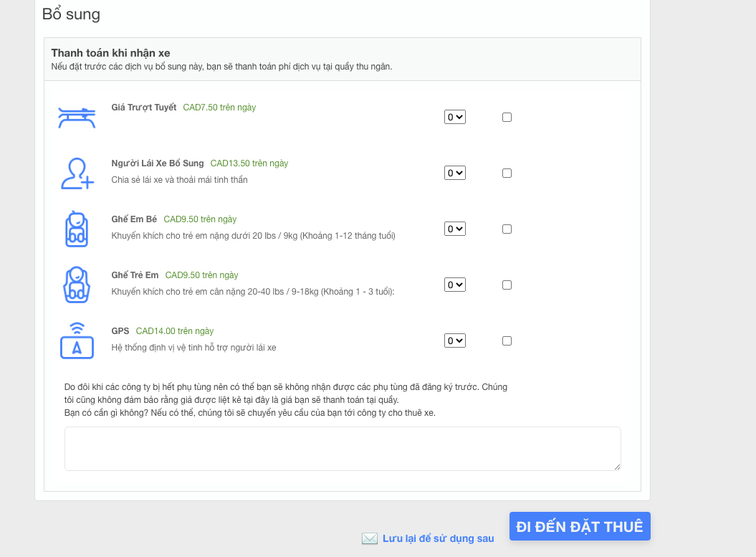Open the Giá Trượt Tuyết quantity dropdown
The image size is (756, 557).
pos(455,117)
